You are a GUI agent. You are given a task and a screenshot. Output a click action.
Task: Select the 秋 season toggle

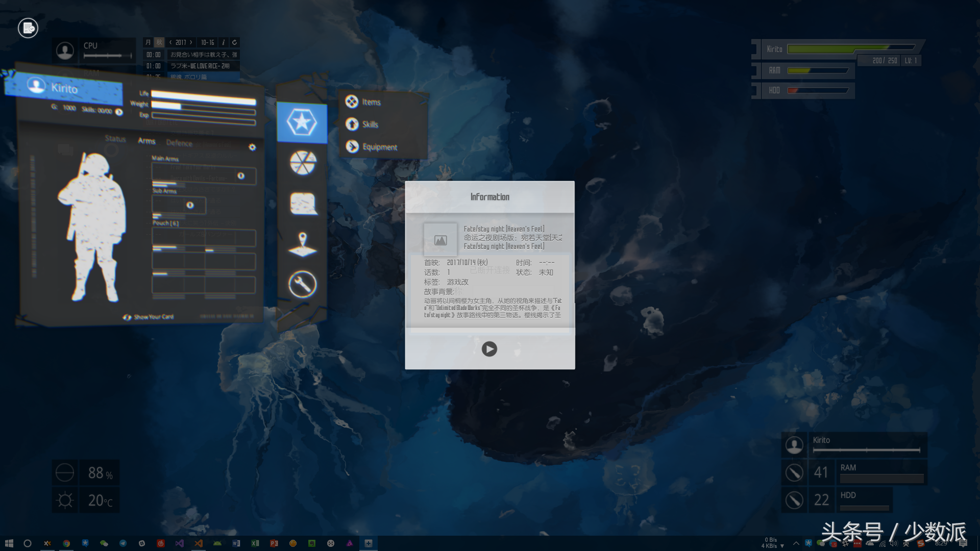tap(159, 42)
